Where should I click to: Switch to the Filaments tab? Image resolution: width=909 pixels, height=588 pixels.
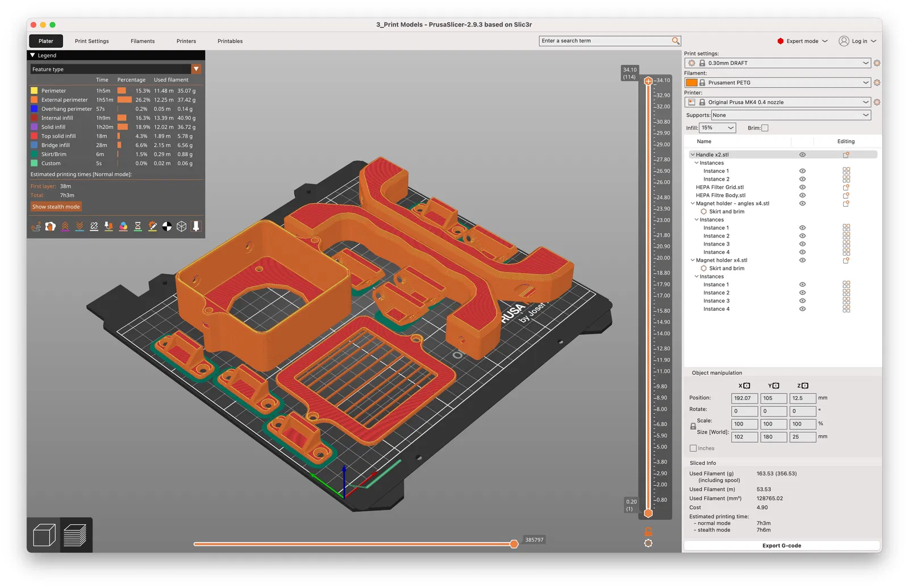(x=143, y=41)
